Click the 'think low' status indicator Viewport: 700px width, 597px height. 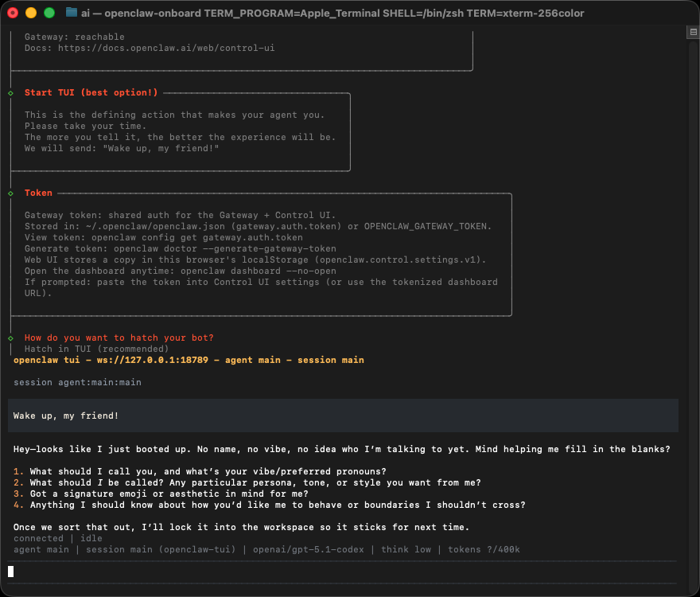pos(410,549)
